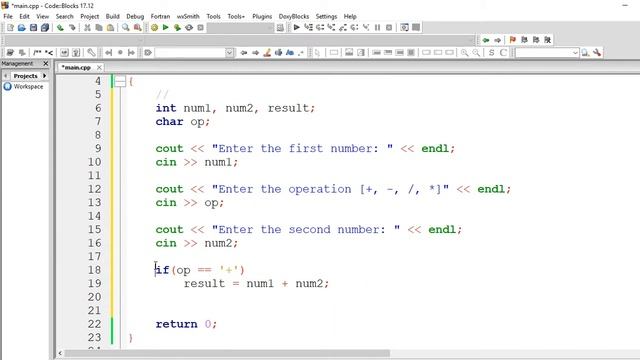Select the main.cpp editor tab
Image resolution: width=640 pixels, height=360 pixels.
(76, 67)
